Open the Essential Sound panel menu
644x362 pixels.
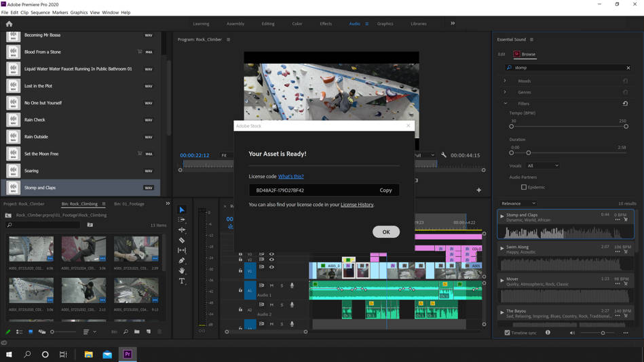click(531, 39)
